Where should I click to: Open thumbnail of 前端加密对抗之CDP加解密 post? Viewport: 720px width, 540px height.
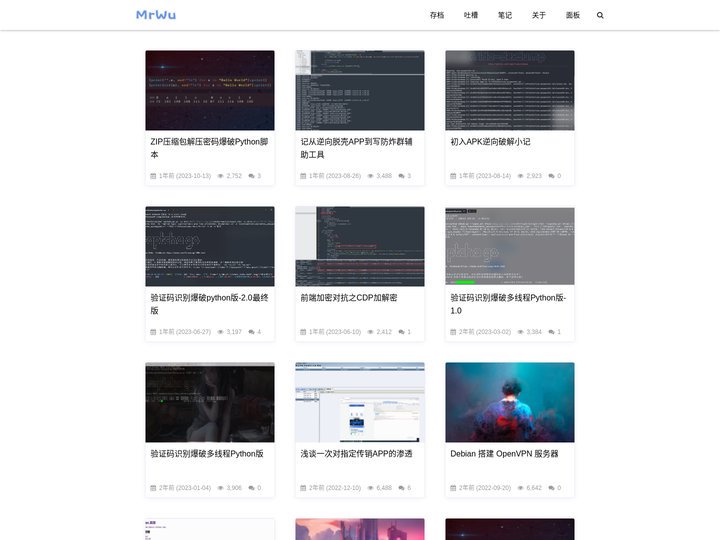(x=360, y=247)
